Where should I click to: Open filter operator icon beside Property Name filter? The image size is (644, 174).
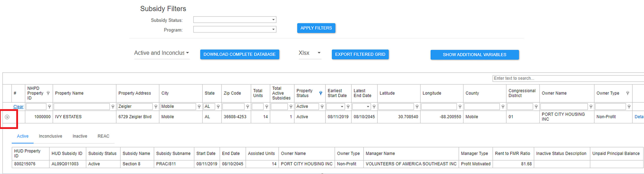113,107
